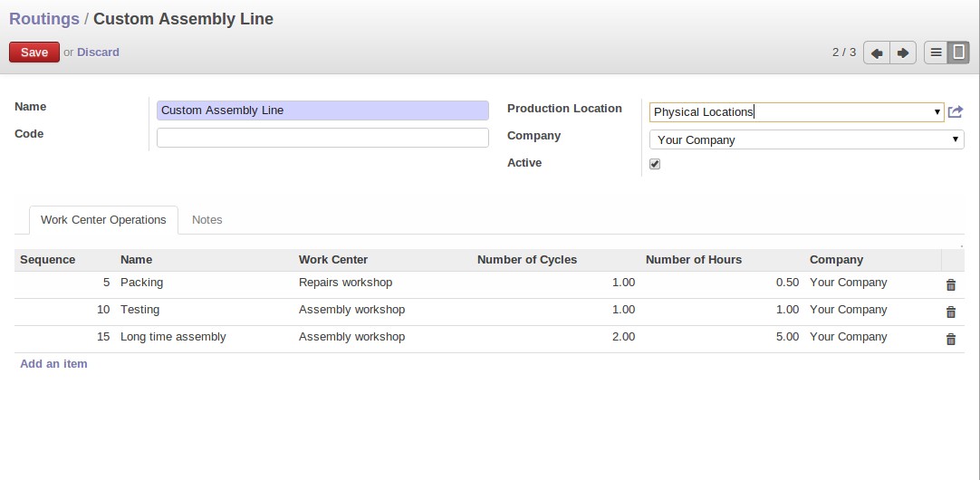Switch to list view icon
This screenshot has width=980, height=480.
(936, 53)
